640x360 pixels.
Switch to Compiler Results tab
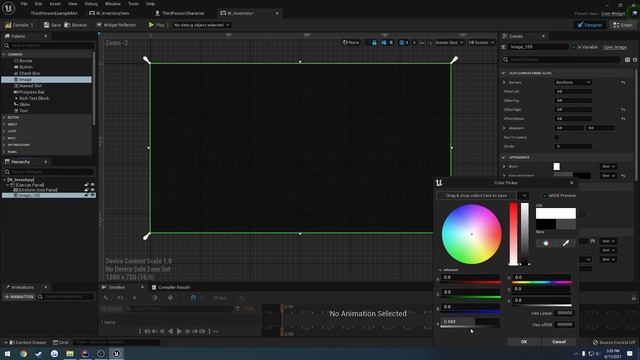tap(170, 287)
